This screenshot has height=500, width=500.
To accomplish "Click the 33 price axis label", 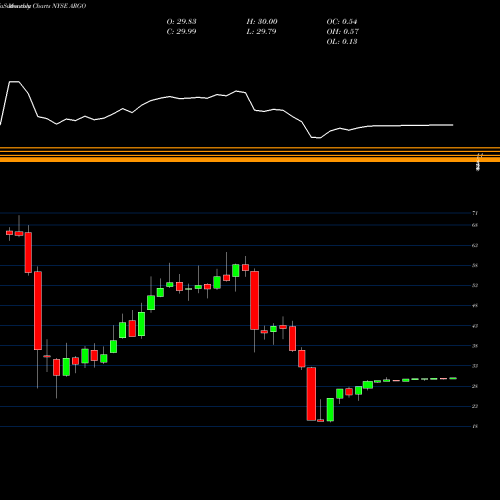I will [x=475, y=366].
